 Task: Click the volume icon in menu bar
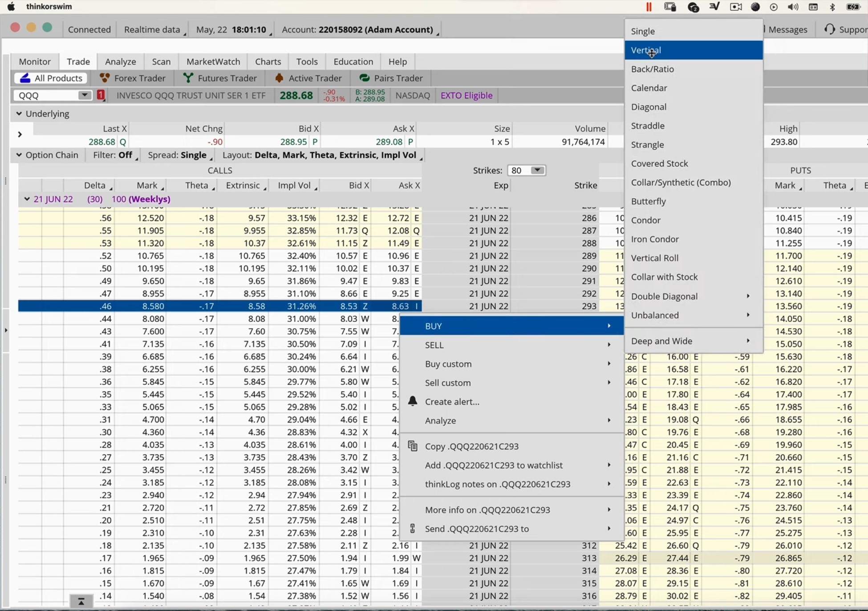tap(793, 7)
